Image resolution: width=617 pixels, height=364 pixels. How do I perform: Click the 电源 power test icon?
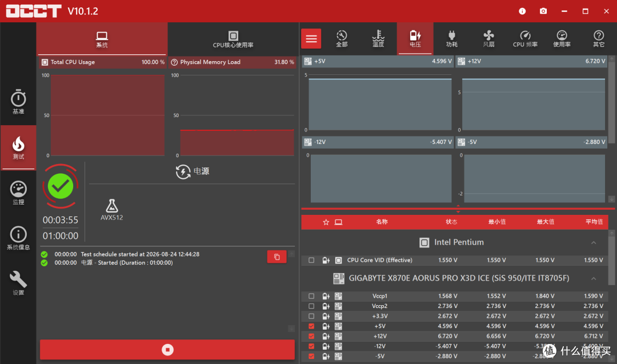coord(183,171)
